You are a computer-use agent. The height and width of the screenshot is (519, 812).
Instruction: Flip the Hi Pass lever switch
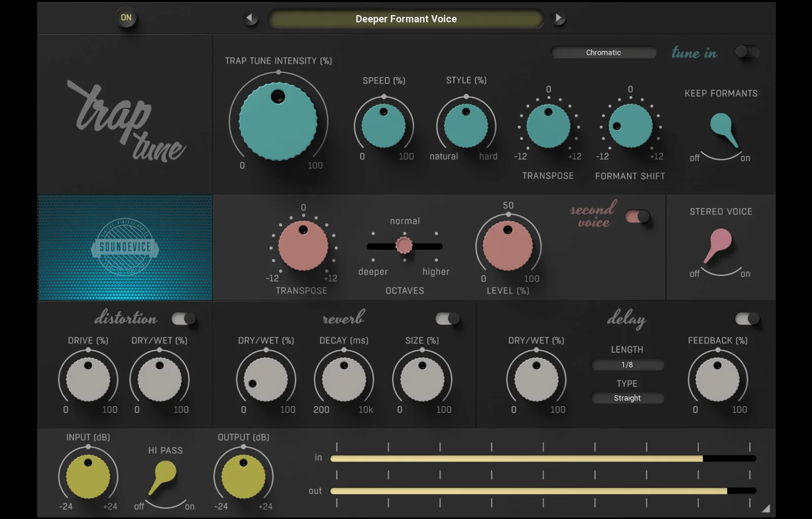pyautogui.click(x=163, y=477)
